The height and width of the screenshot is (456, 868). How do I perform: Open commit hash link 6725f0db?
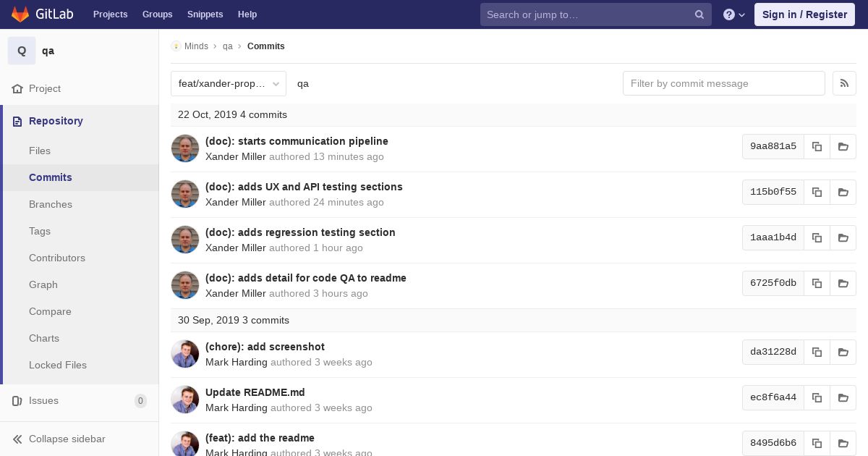tap(773, 283)
